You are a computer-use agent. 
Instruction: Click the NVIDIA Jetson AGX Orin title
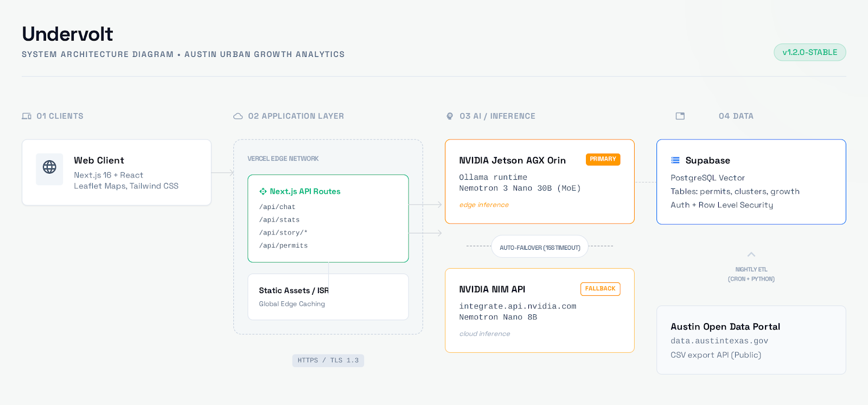[512, 161]
